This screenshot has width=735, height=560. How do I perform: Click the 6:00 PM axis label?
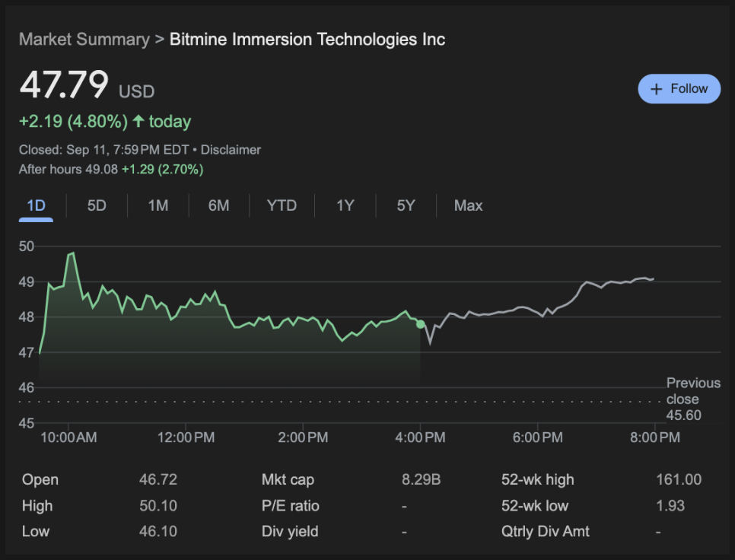point(538,437)
